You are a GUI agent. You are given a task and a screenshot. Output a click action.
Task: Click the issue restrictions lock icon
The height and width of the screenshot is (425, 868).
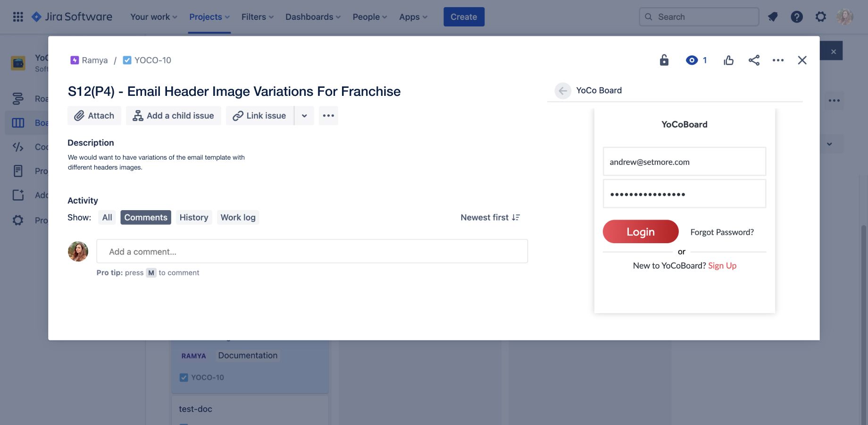click(664, 60)
